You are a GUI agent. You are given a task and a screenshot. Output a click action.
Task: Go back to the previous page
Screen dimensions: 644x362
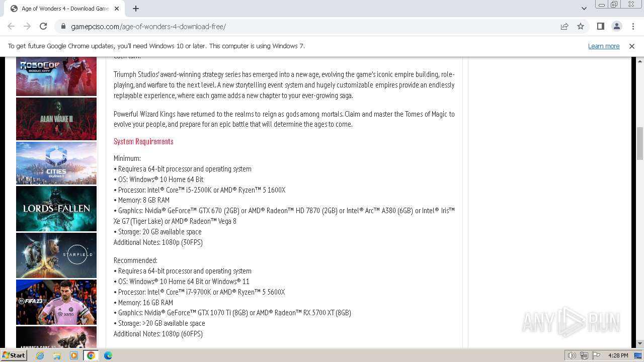coord(11,26)
